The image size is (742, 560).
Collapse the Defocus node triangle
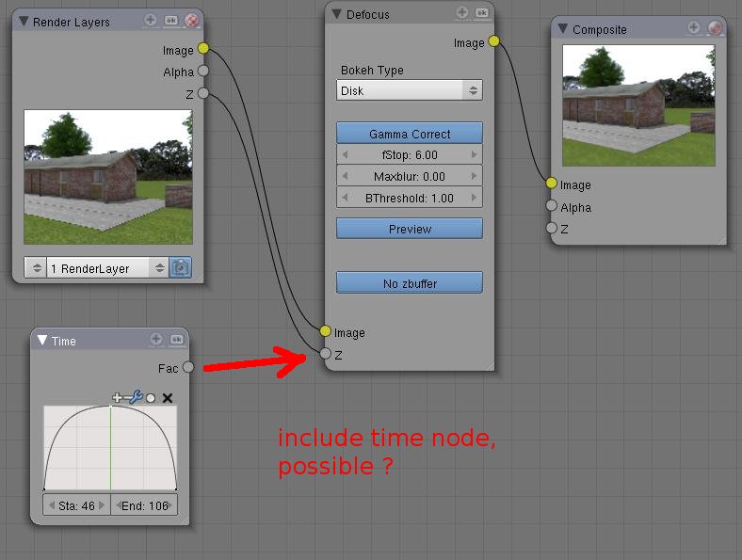(337, 14)
